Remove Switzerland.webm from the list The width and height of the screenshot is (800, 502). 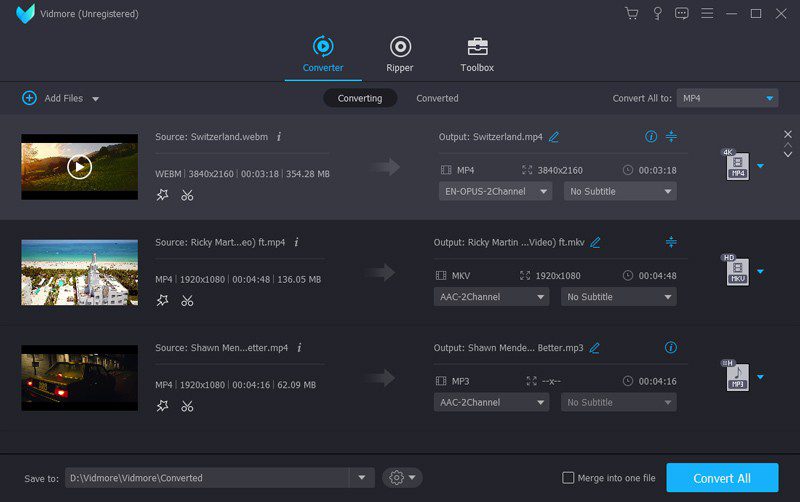[x=787, y=134]
